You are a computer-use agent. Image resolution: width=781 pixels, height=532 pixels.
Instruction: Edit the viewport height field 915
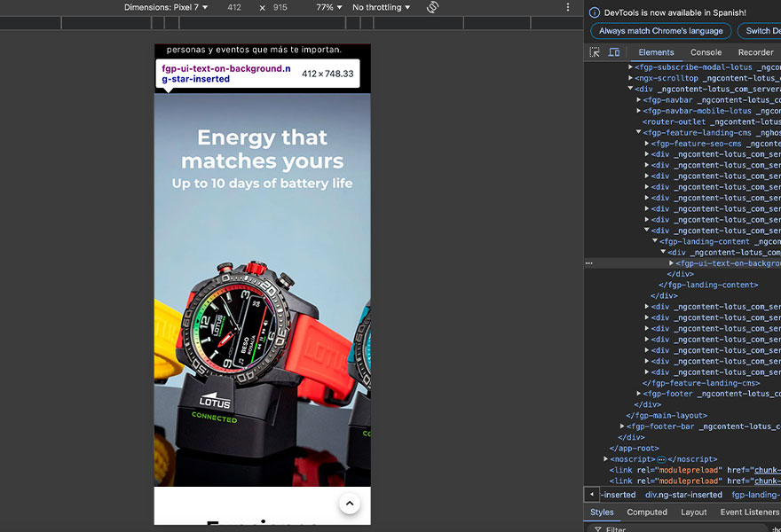[280, 7]
